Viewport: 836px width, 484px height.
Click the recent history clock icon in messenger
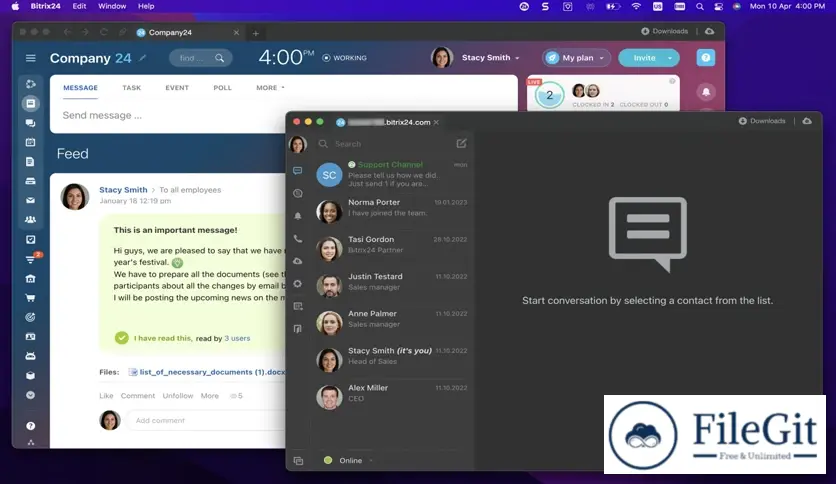(x=298, y=193)
